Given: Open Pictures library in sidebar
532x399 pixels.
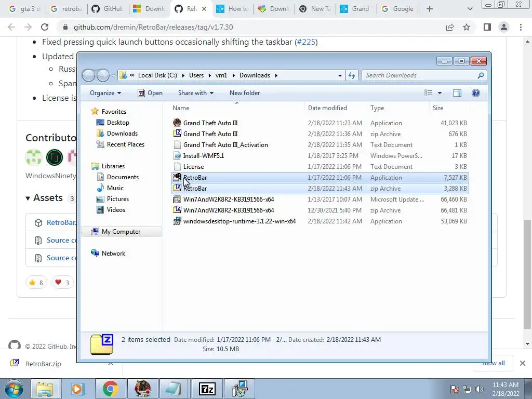Looking at the screenshot, I should point(113,198).
